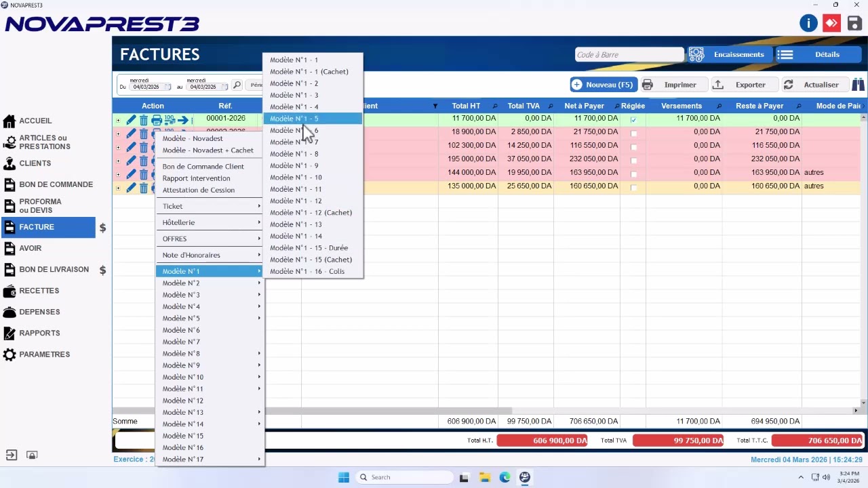868x488 pixels.
Task: Open CLIENTS section via its person icon
Action: point(9,163)
